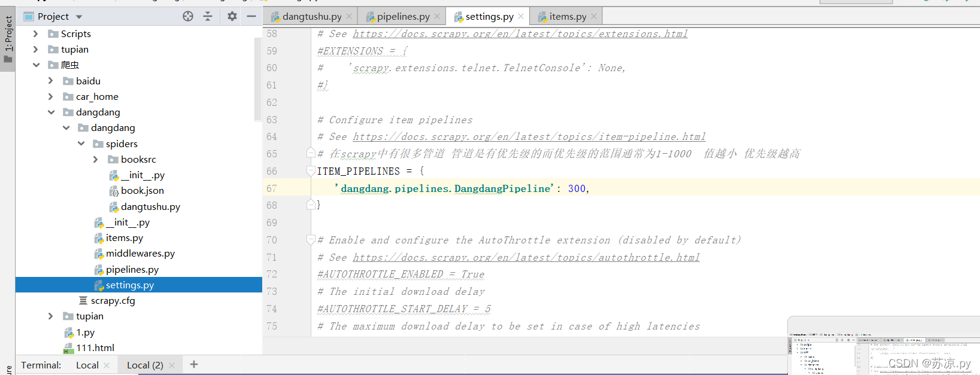This screenshot has width=980, height=375.
Task: Click the locate/scroll from source icon
Action: [188, 16]
